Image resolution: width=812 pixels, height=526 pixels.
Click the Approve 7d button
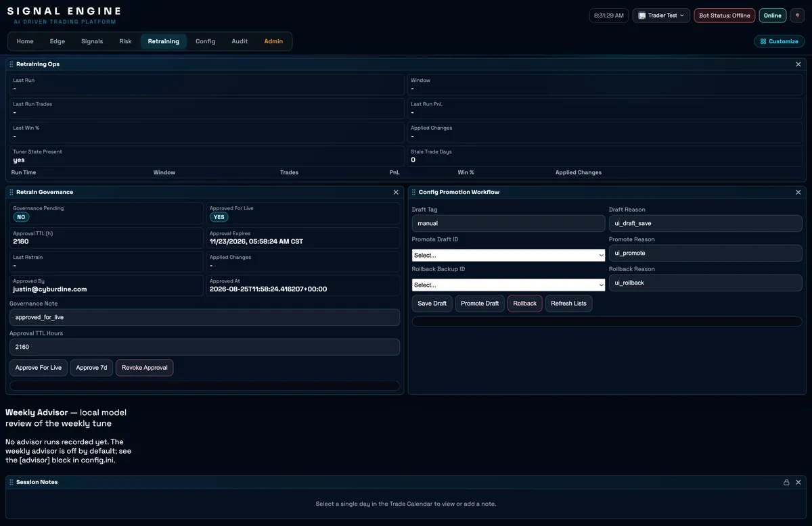91,368
